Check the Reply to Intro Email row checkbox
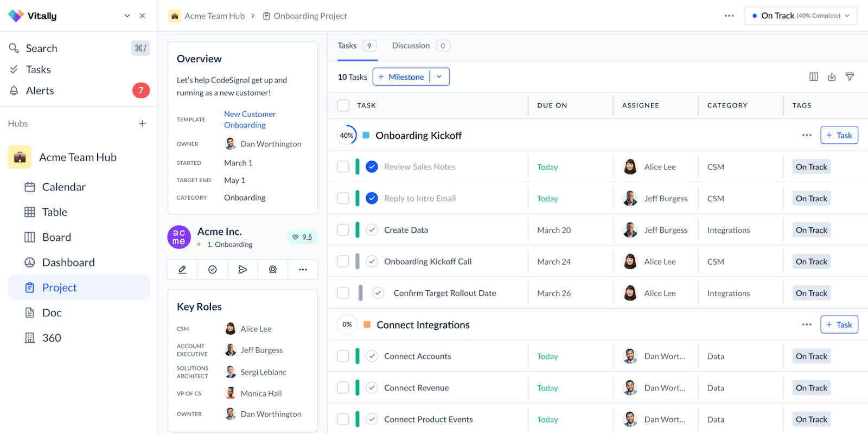Image resolution: width=868 pixels, height=434 pixels. (343, 198)
